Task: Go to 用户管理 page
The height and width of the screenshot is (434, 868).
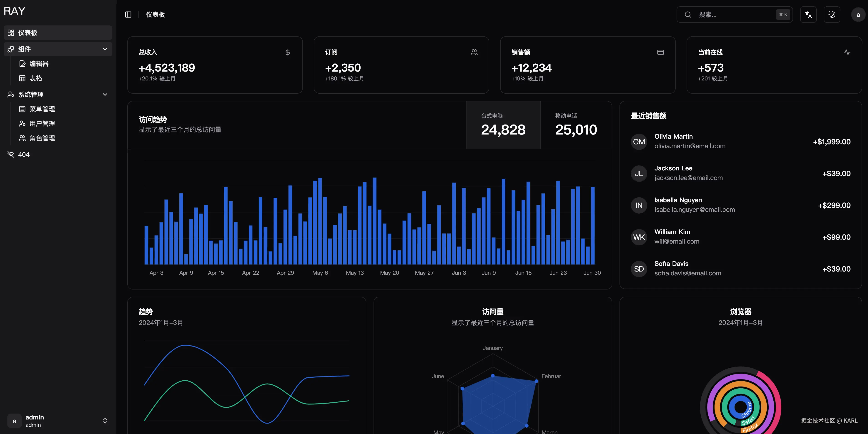Action: point(42,124)
